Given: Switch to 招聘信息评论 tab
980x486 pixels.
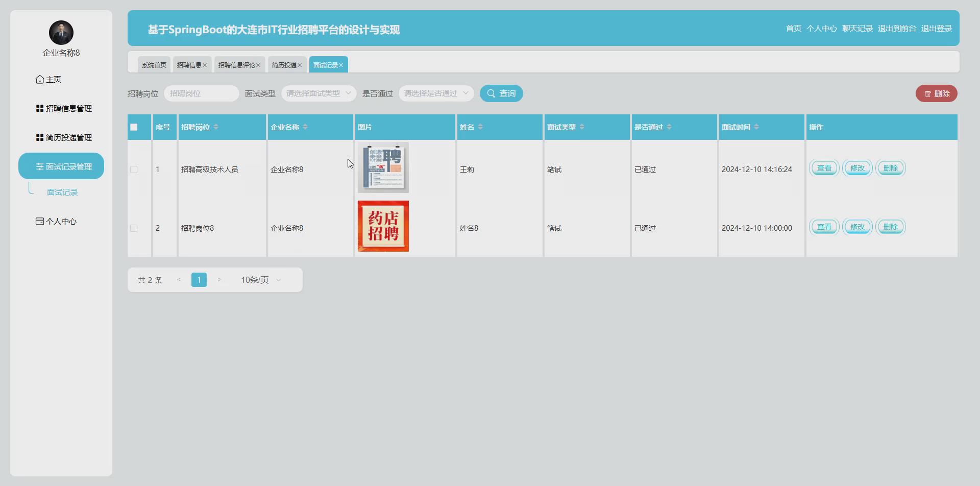Looking at the screenshot, I should click(x=236, y=65).
